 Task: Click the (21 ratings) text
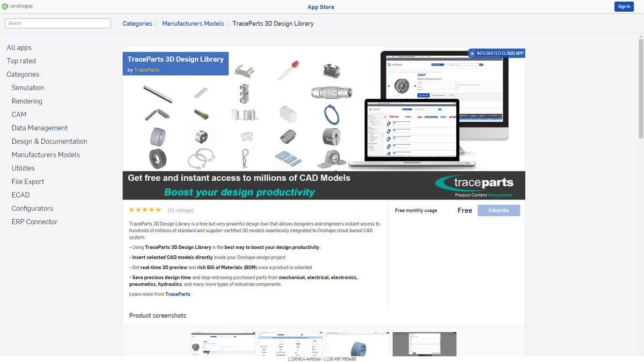181,210
